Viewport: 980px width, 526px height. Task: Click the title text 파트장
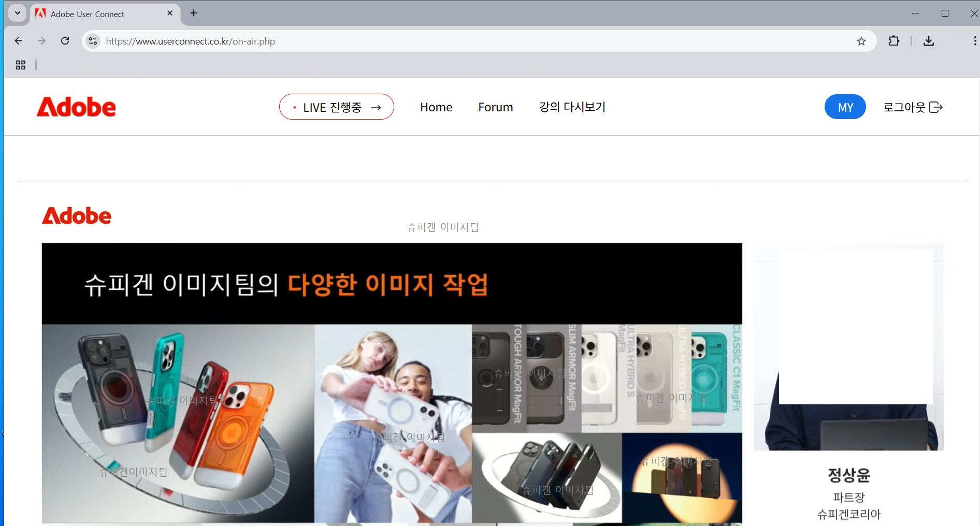tap(848, 497)
